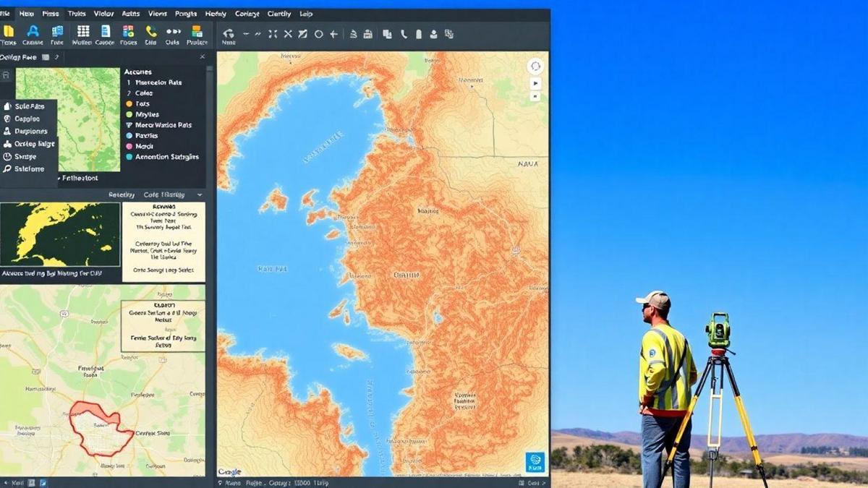This screenshot has height=488, width=868.
Task: Choose the 'Cappioo' side menu entry
Action: pos(22,119)
